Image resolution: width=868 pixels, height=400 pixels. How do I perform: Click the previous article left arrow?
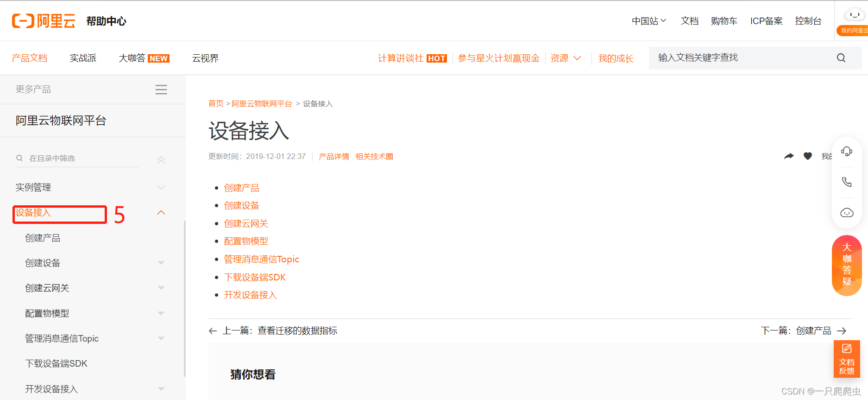(x=213, y=331)
